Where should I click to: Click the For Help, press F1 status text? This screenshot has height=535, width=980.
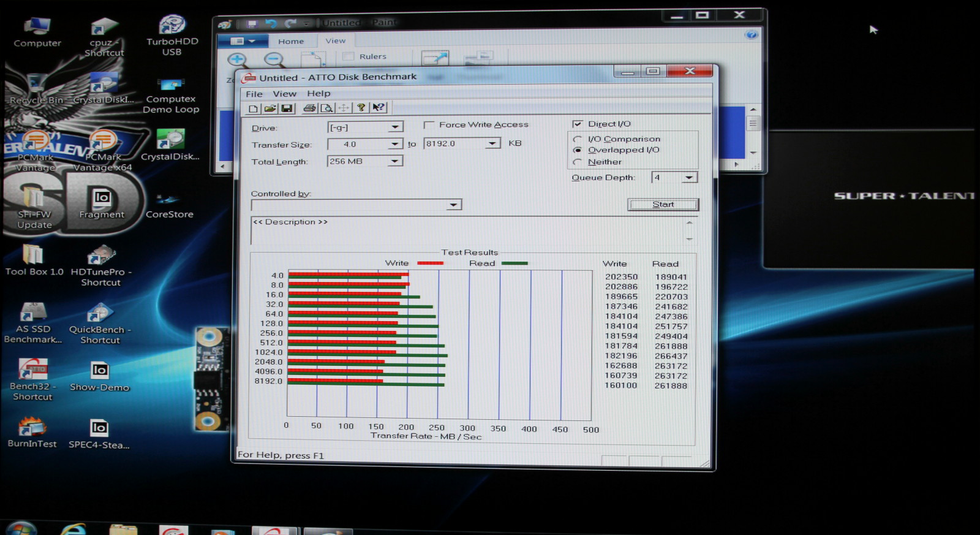pos(281,455)
